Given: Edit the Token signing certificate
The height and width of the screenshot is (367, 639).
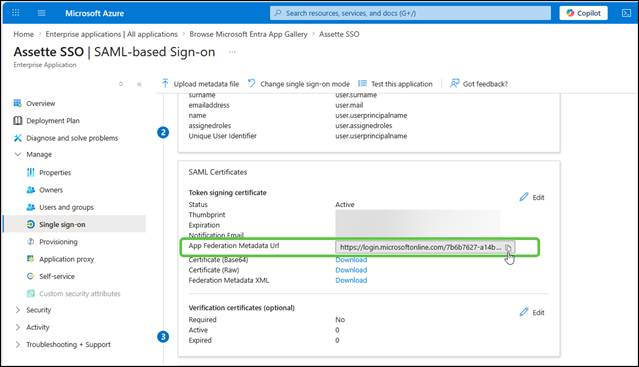Looking at the screenshot, I should 532,197.
